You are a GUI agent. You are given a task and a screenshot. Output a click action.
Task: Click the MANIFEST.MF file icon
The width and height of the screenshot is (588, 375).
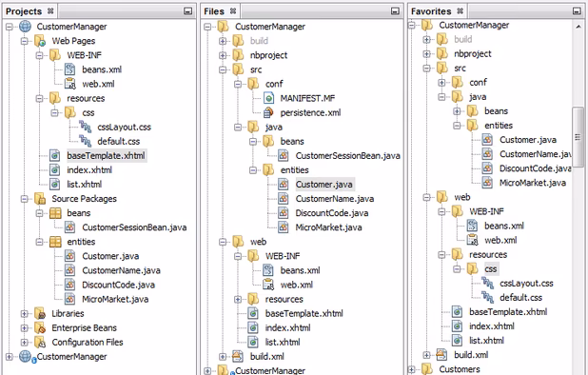coord(268,98)
